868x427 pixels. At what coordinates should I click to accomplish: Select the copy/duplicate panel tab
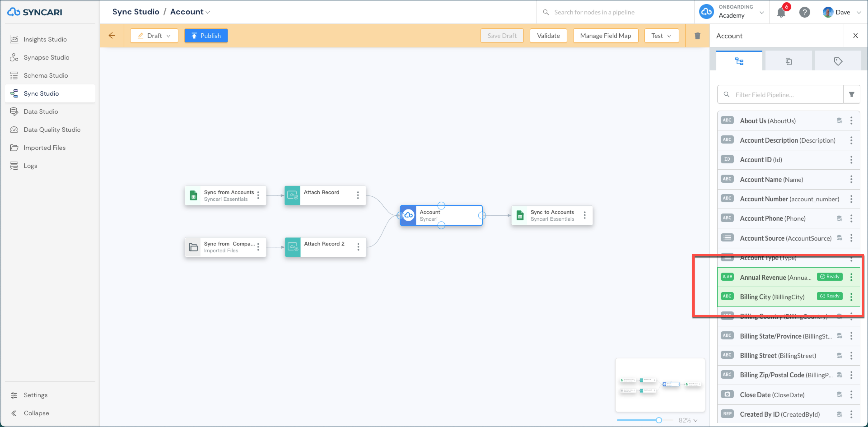coord(789,61)
